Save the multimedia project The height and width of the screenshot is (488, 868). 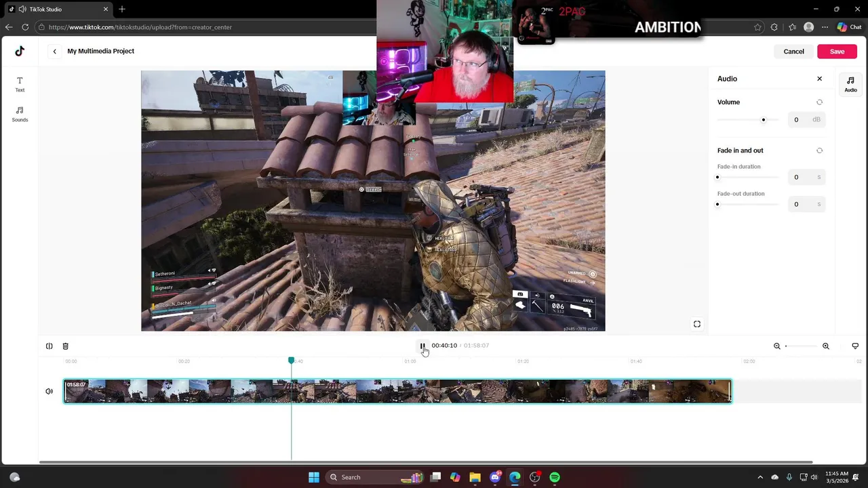pos(837,52)
